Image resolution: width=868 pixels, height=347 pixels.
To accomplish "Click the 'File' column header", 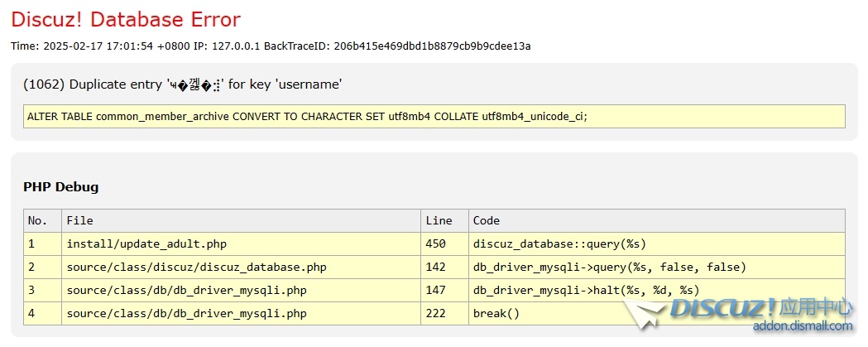I will click(80, 220).
